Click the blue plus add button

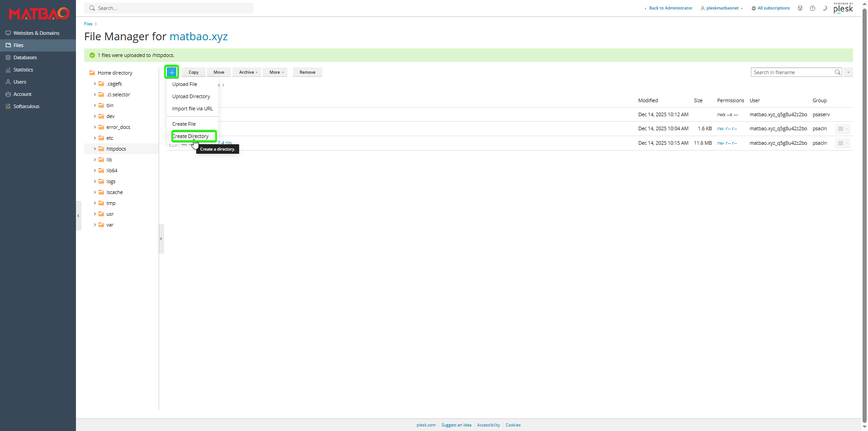171,72
